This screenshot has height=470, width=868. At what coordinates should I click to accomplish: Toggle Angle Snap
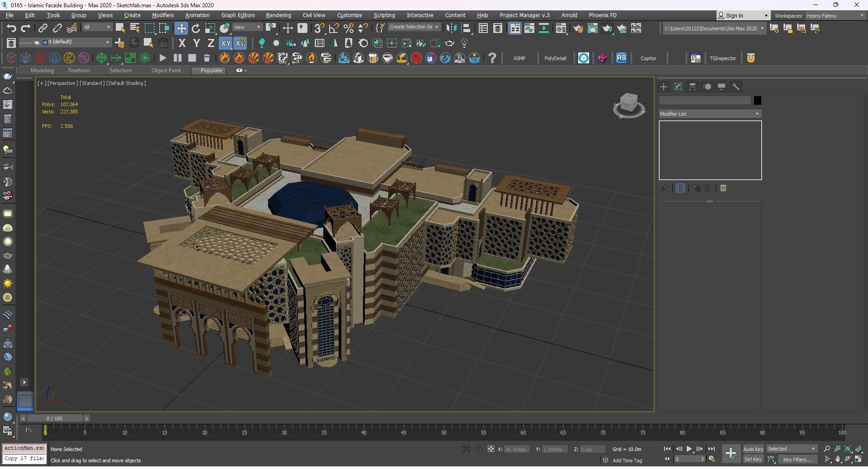[x=334, y=28]
